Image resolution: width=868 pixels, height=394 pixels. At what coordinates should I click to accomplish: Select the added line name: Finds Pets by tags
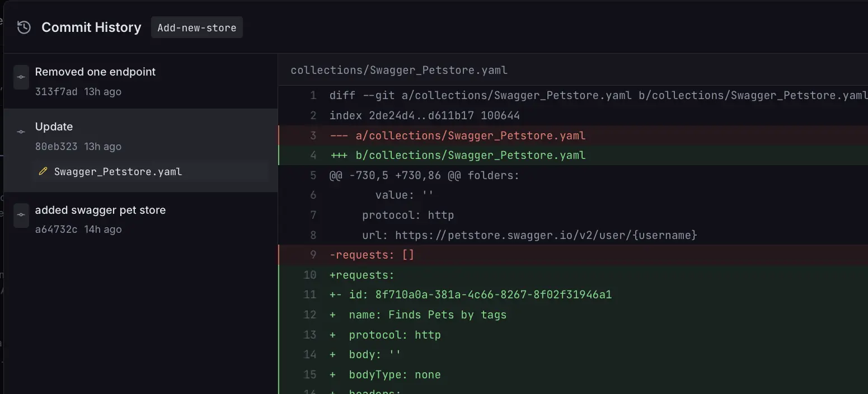click(427, 315)
